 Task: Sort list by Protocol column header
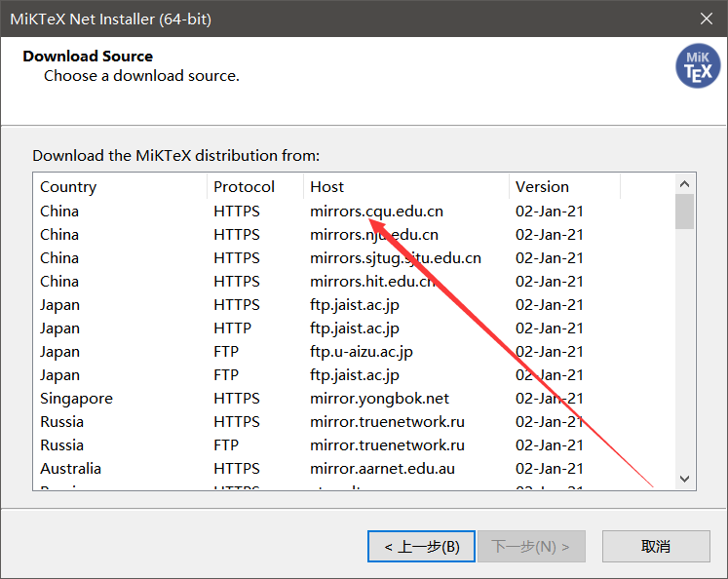pos(255,186)
